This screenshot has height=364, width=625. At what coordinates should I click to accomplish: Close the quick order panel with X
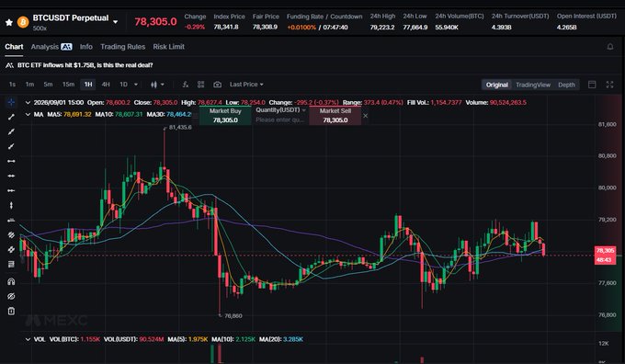(365, 116)
